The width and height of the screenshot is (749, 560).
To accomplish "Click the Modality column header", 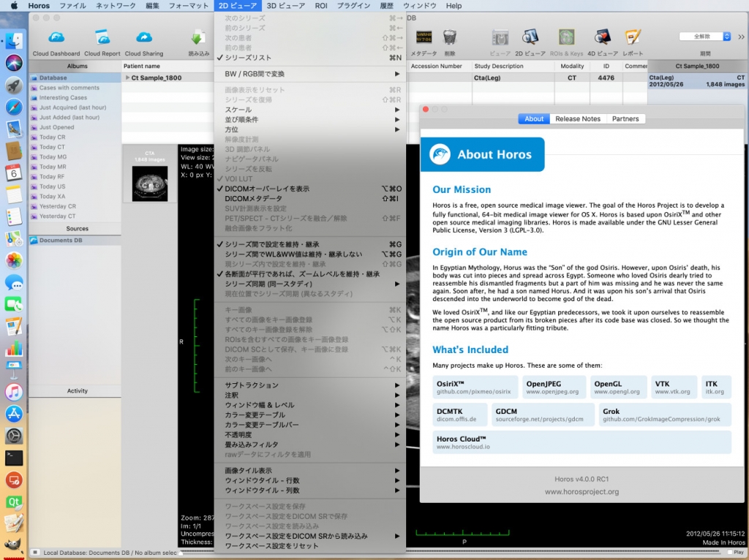I will click(x=572, y=66).
